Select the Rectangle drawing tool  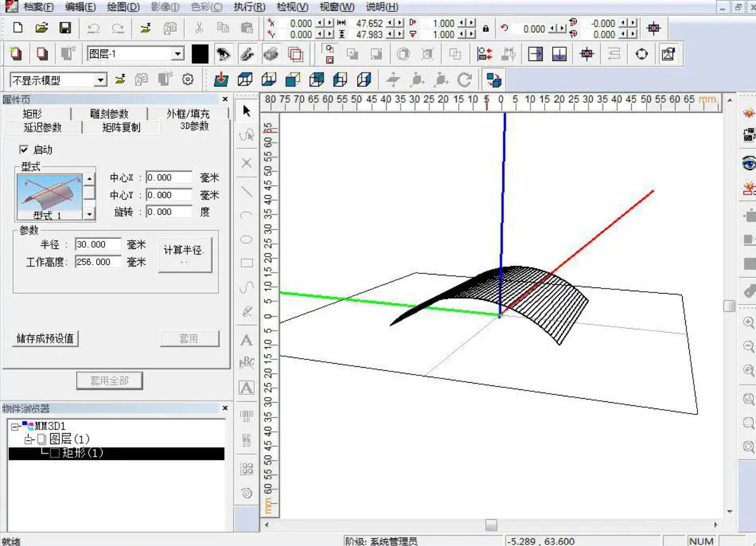[x=246, y=262]
